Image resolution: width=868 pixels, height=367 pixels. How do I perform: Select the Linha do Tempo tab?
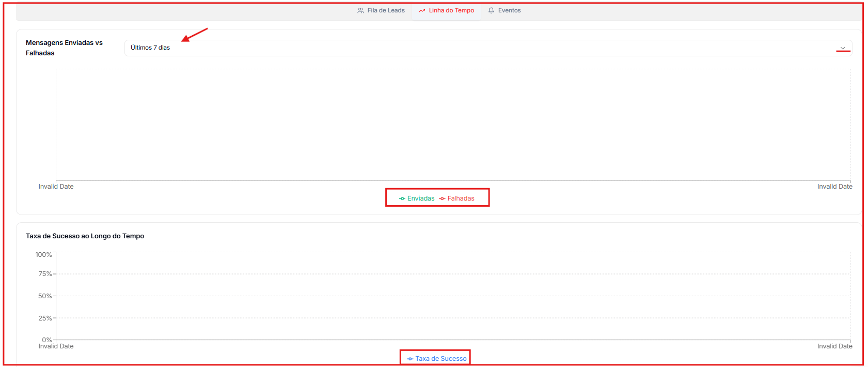point(447,10)
